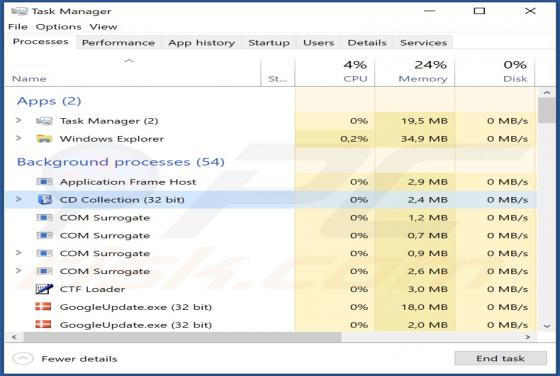
Task: Click the Task Manager (2) app row icon
Action: coord(44,121)
